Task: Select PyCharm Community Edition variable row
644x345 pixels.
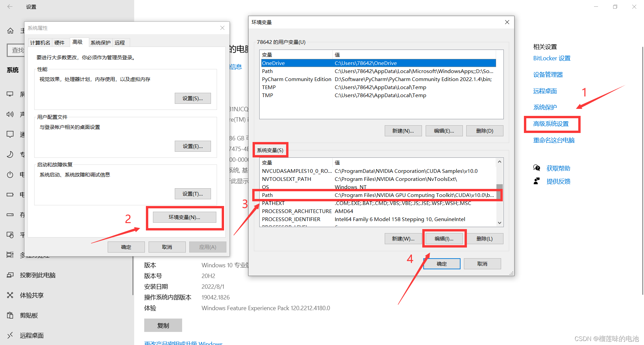Action: [x=378, y=79]
